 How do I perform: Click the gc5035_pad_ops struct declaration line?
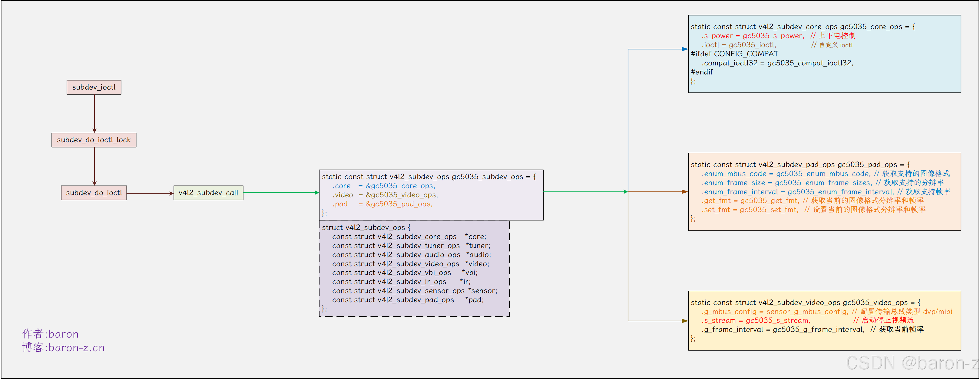(x=800, y=165)
